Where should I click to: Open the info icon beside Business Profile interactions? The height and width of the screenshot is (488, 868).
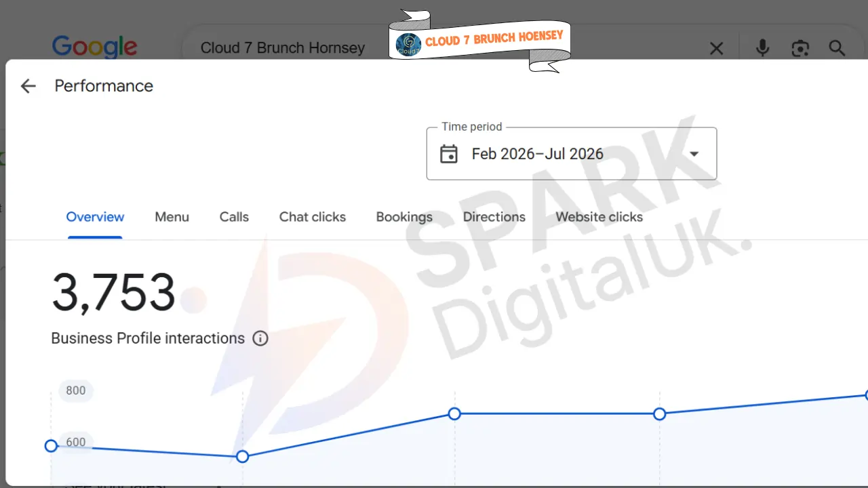[x=260, y=338]
